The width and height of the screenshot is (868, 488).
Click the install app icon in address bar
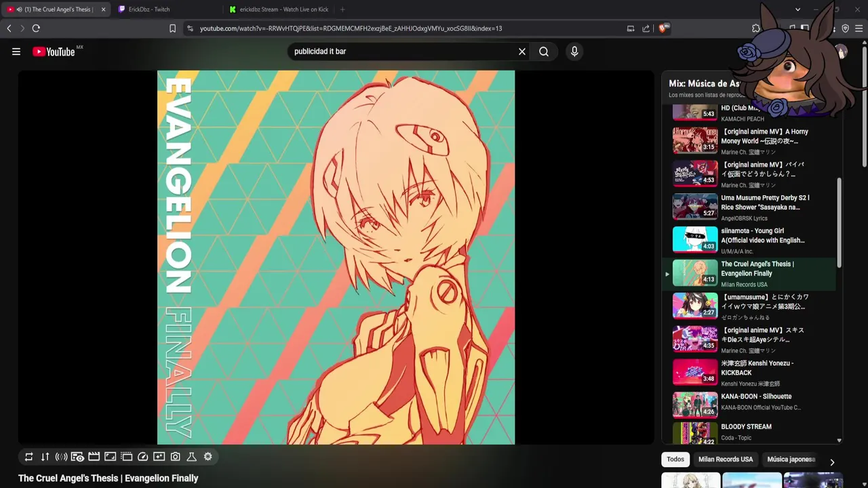(x=631, y=28)
